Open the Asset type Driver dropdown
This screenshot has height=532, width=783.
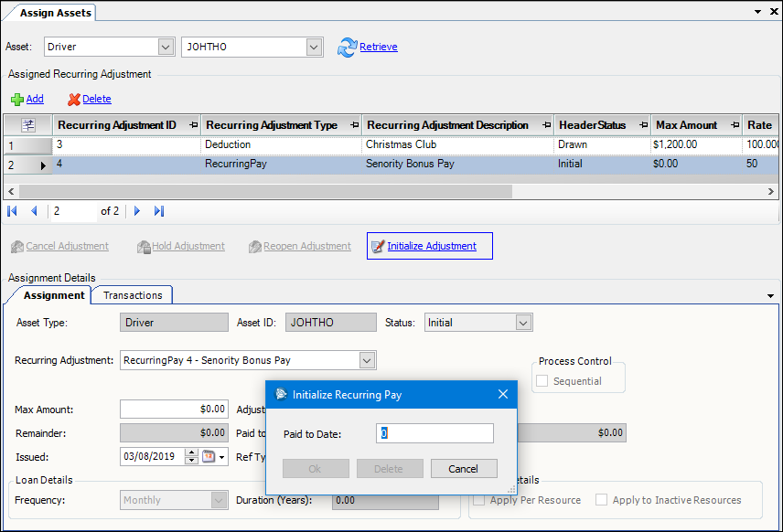coord(166,47)
